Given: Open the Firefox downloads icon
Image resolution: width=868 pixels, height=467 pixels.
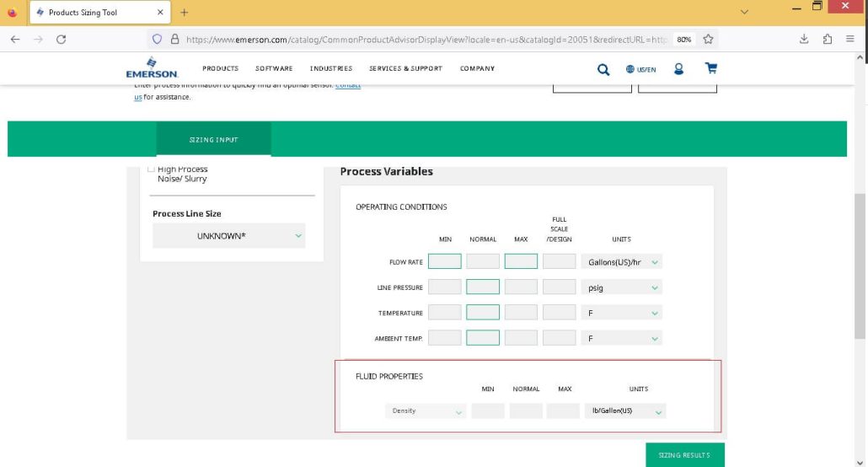Looking at the screenshot, I should [804, 40].
